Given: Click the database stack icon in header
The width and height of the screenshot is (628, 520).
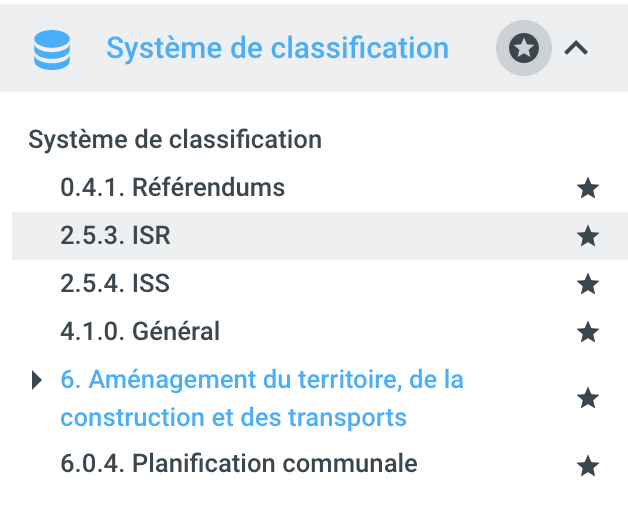Looking at the screenshot, I should click(52, 49).
